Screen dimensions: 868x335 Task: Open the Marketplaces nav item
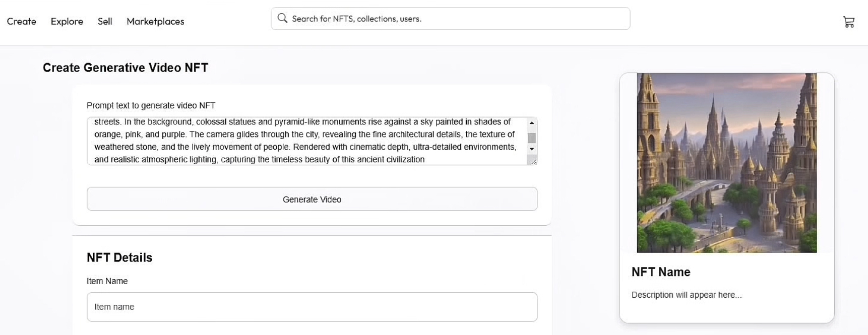click(x=155, y=21)
